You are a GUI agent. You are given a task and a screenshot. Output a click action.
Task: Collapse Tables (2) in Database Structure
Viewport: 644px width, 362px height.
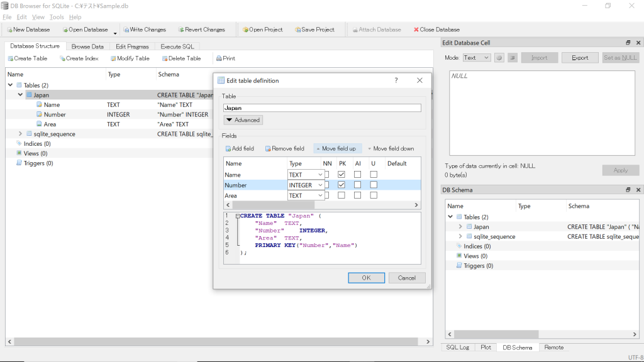click(x=10, y=85)
